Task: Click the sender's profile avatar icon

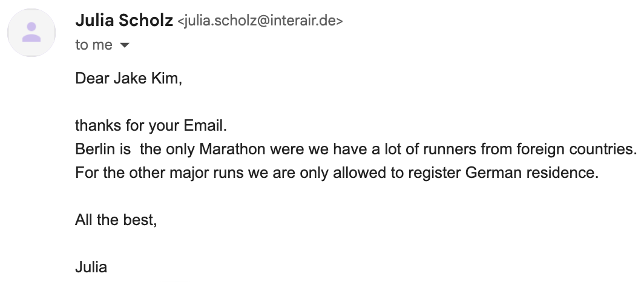Action: (x=31, y=33)
